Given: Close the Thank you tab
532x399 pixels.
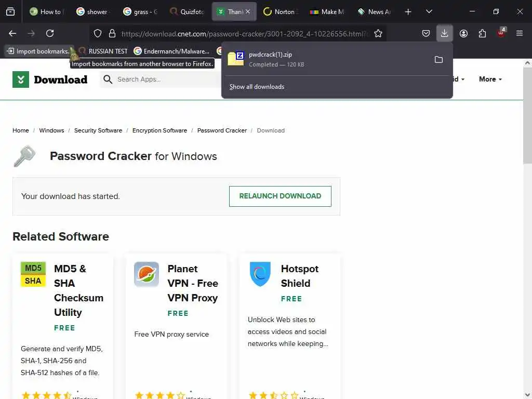Looking at the screenshot, I should point(248,11).
